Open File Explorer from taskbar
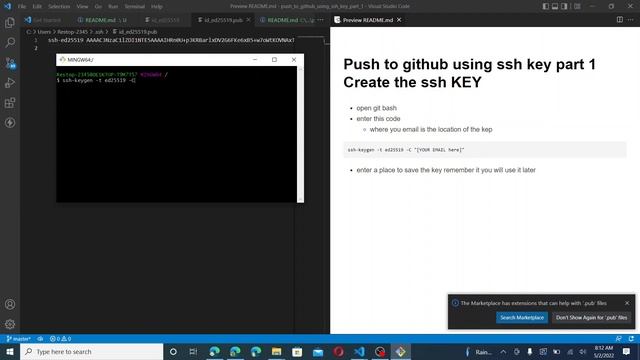This screenshot has width=640, height=360. coord(276,351)
